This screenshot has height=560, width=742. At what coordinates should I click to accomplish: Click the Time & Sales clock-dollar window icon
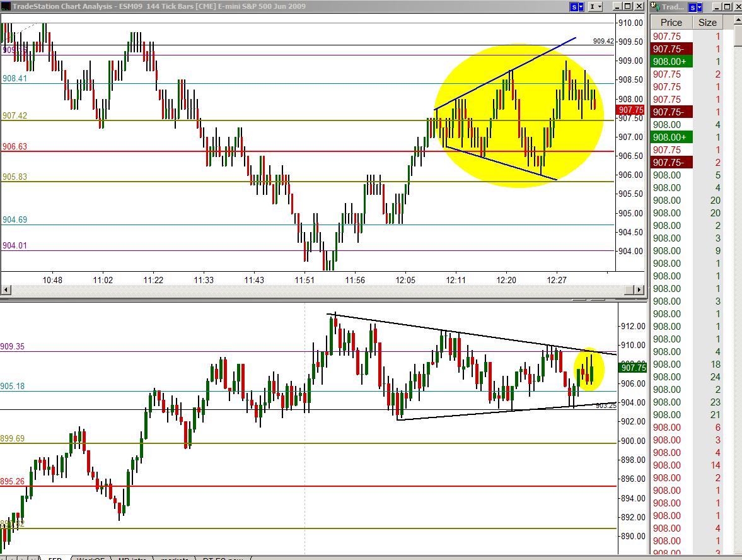click(x=656, y=6)
